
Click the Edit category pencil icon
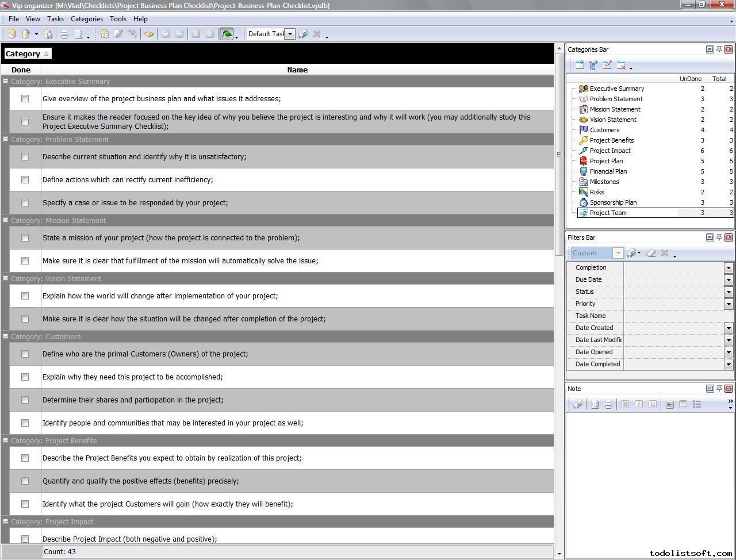click(x=607, y=66)
